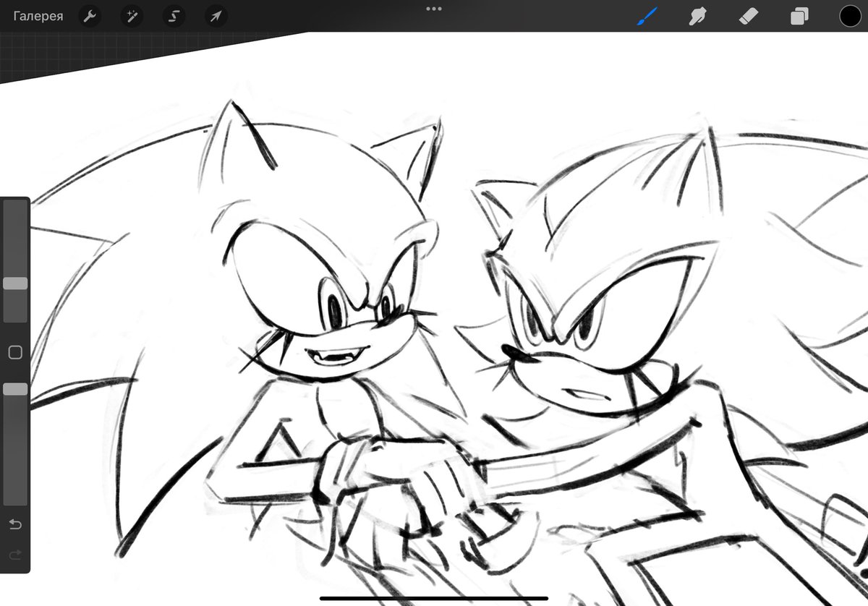Select the Eraser tool
The width and height of the screenshot is (868, 606).
749,16
